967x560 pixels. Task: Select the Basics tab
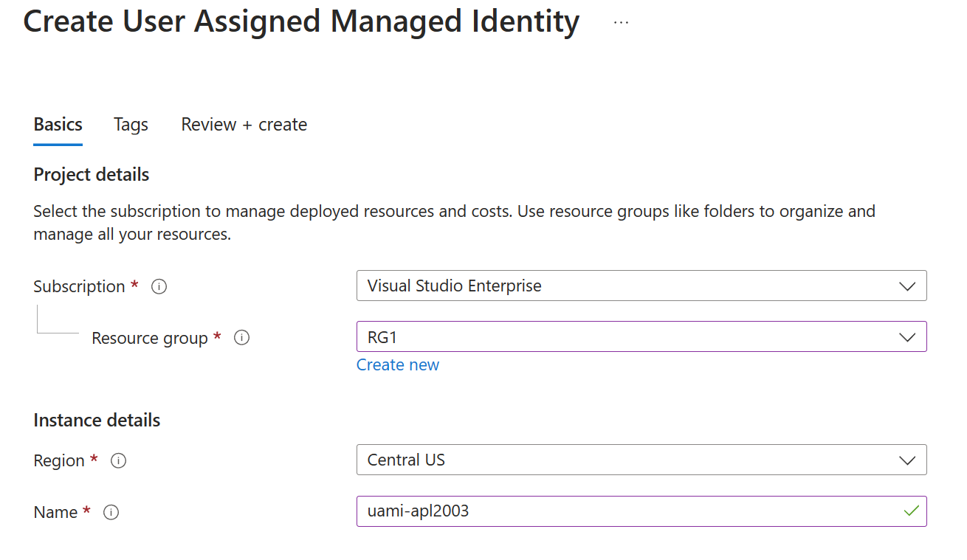point(58,124)
